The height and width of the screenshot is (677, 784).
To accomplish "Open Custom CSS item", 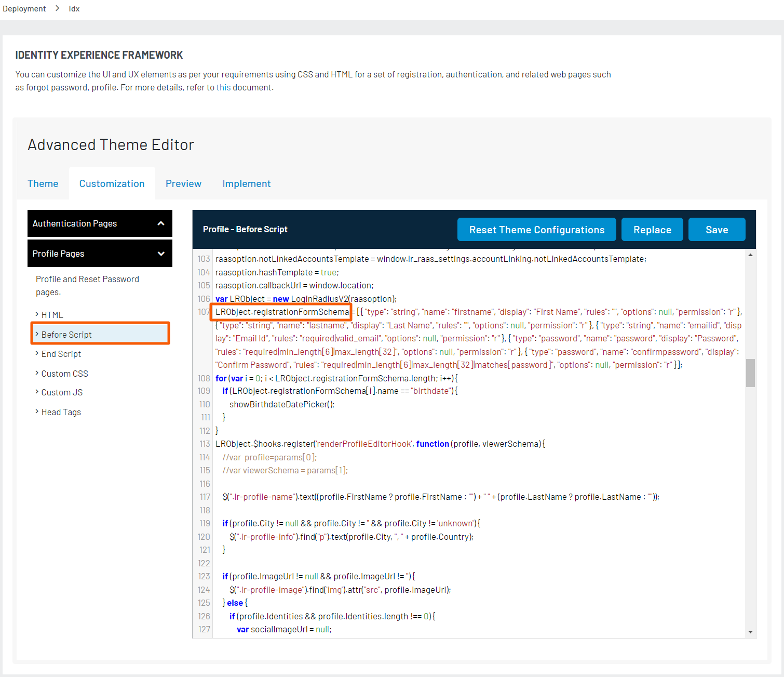I will click(x=64, y=374).
